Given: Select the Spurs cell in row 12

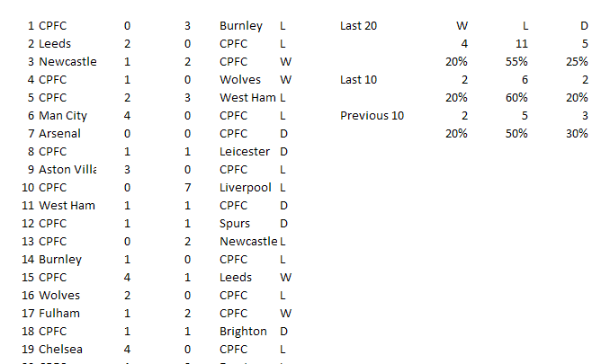Looking at the screenshot, I should (237, 224).
